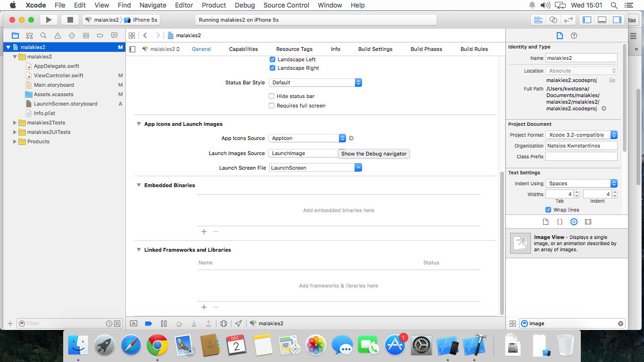Show the Project navigator
Image resolution: width=644 pixels, height=362 pixels.
[x=15, y=35]
